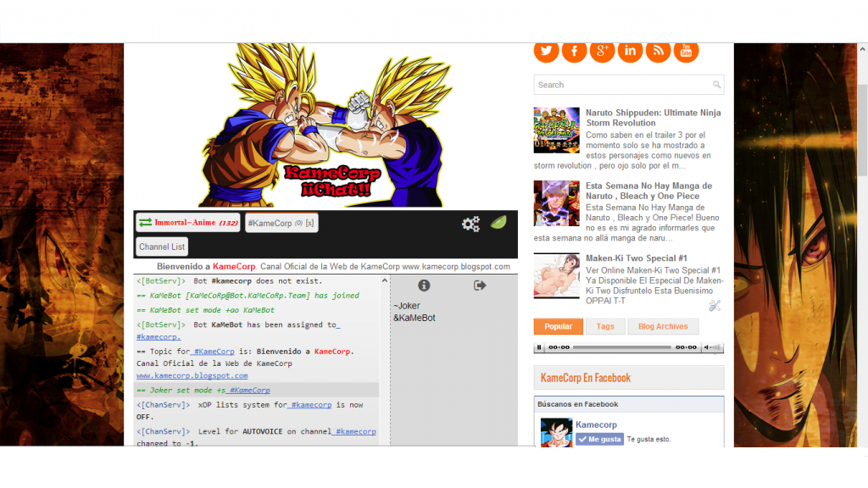Click #kamecorp. link under BotServ assigned message
Screen dimensions: 868x488
[159, 337]
